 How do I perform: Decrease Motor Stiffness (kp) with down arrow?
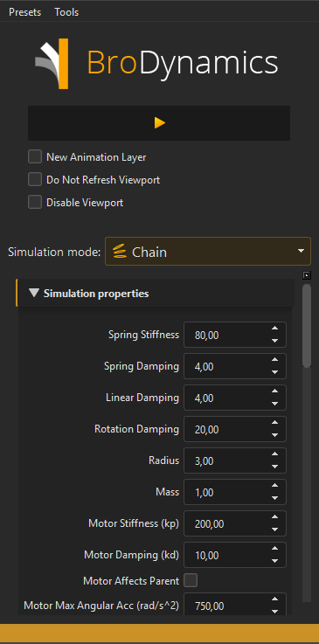pyautogui.click(x=275, y=530)
